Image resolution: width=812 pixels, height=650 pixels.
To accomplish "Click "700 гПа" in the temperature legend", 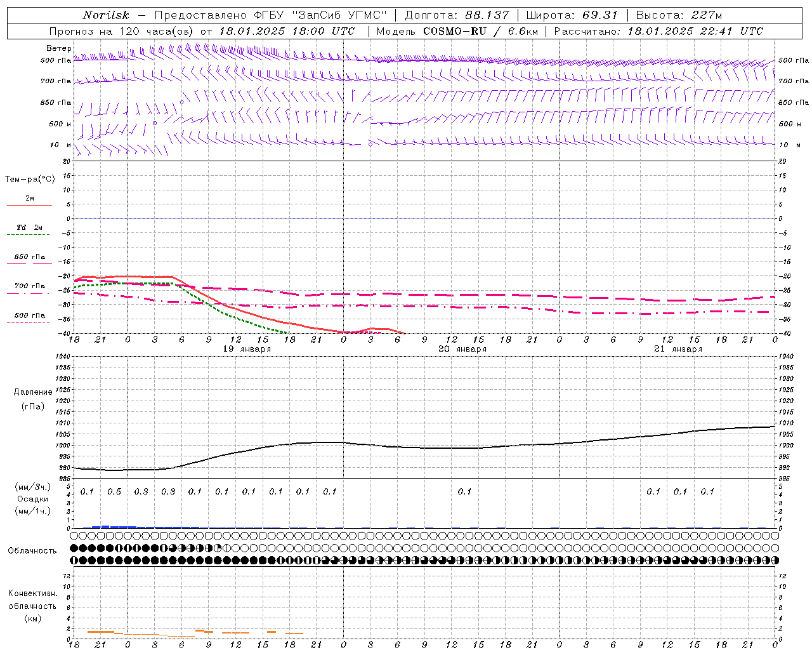I will pos(30,286).
